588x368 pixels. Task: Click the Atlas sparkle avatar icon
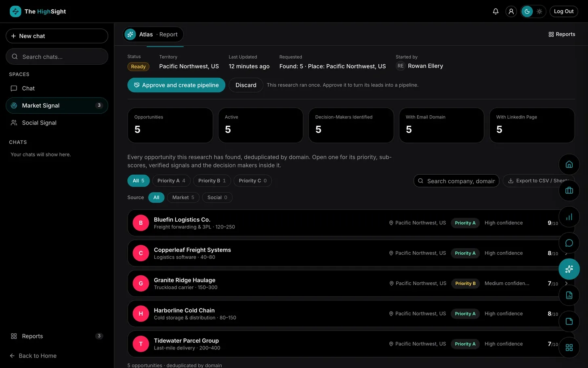click(130, 34)
